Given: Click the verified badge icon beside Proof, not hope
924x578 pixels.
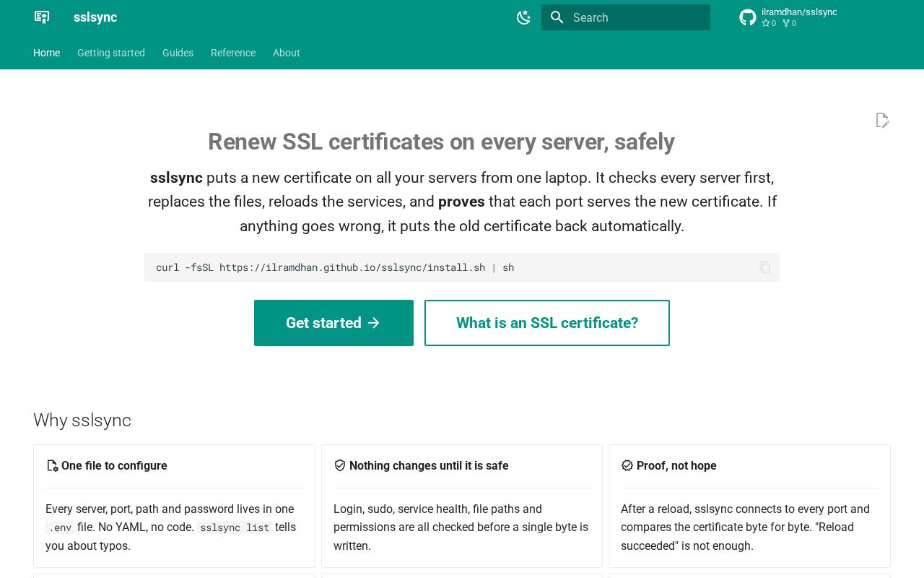Looking at the screenshot, I should tap(627, 466).
